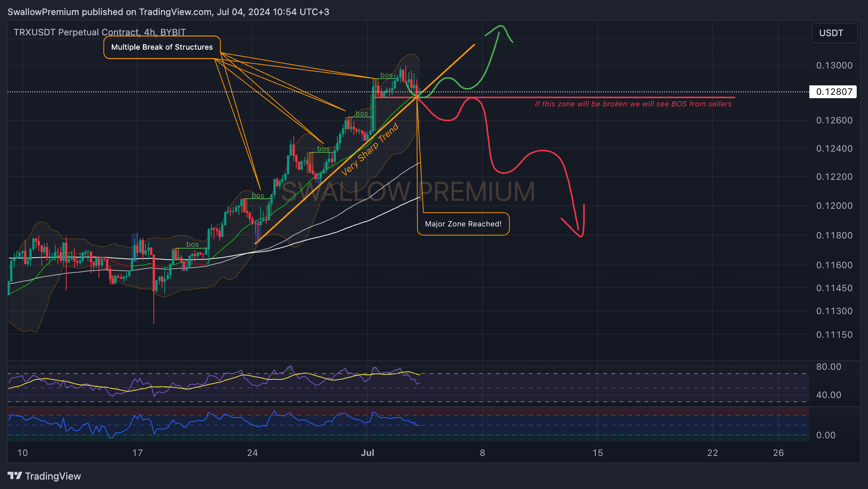Click the date label 10 on time axis
The height and width of the screenshot is (489, 868).
[x=23, y=453]
